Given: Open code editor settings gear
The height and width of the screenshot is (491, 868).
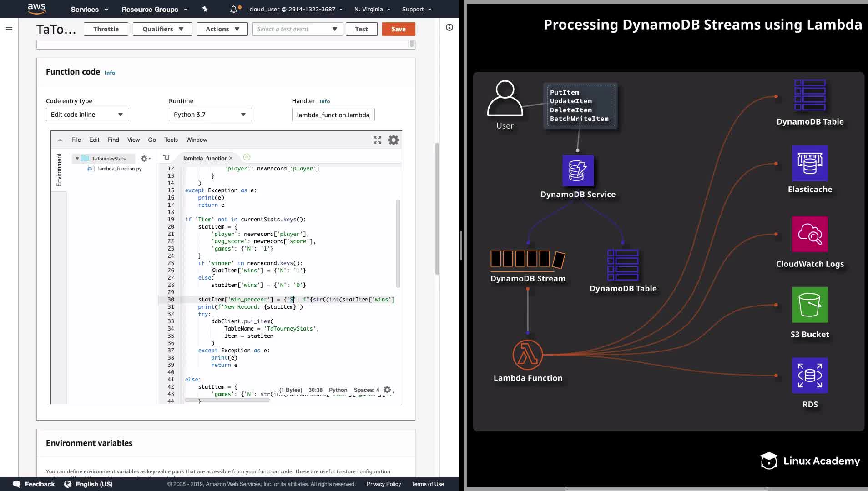Looking at the screenshot, I should tap(394, 140).
